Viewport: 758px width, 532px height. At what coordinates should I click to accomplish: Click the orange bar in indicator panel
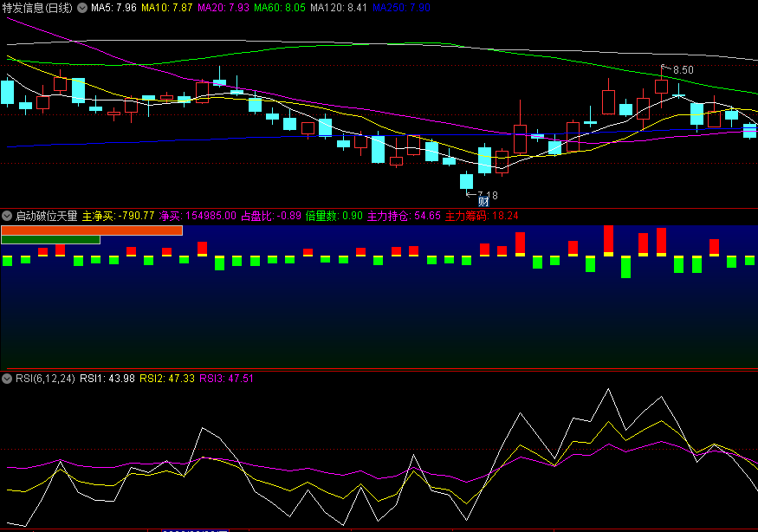[92, 230]
